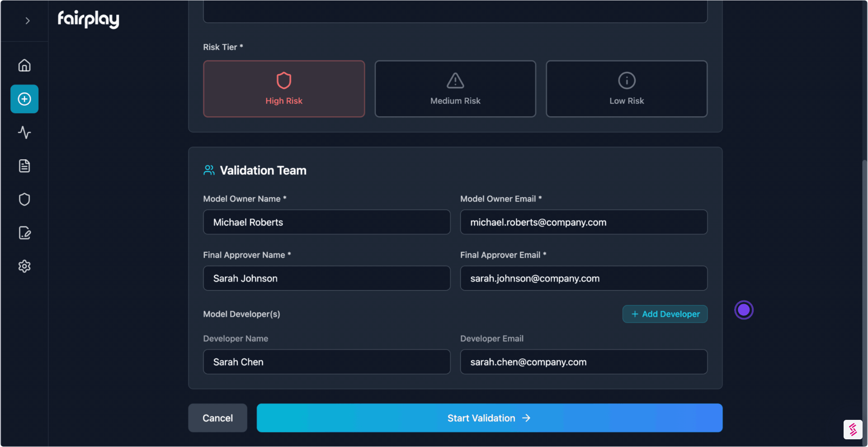Click the new validation plus icon
Screen dimensions: 868x447
tap(24, 99)
